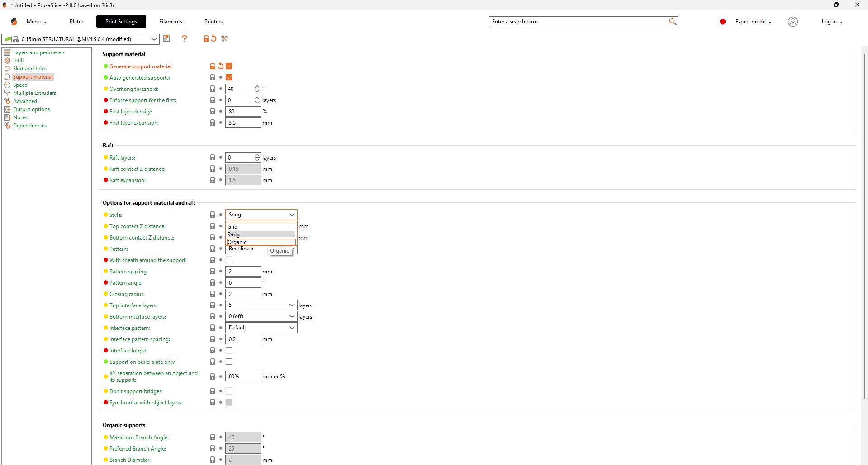Click the orange question mark help icon
The image size is (868, 465).
click(185, 39)
